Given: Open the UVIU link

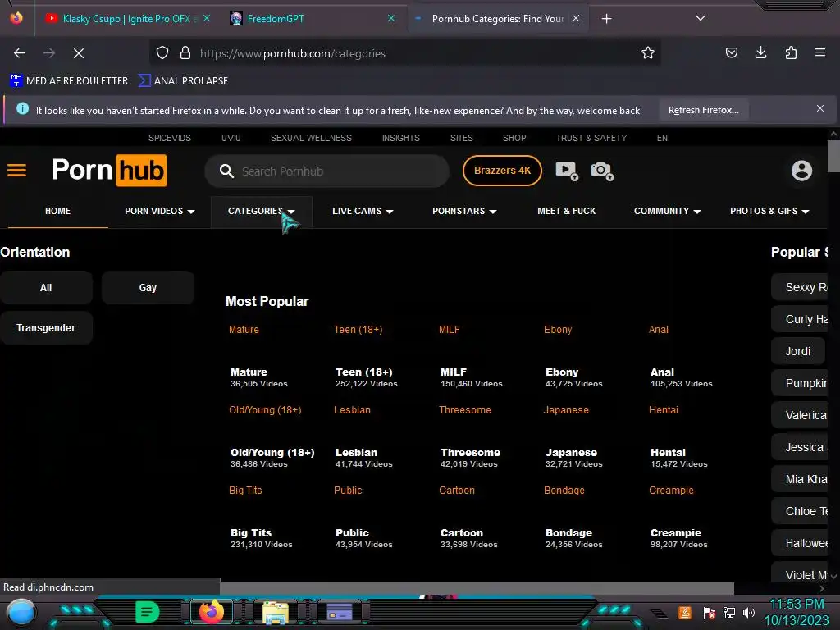Looking at the screenshot, I should coord(231,138).
